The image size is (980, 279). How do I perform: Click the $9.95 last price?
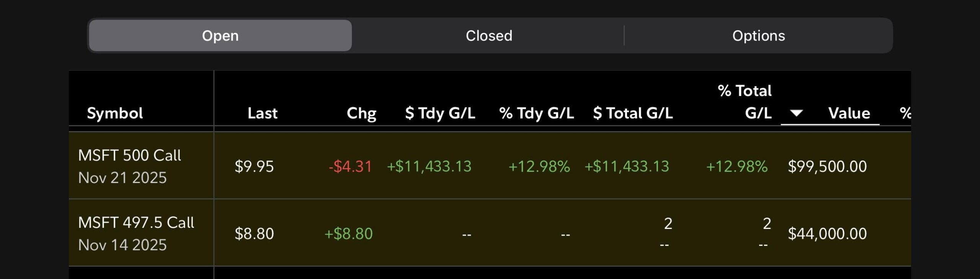click(254, 167)
